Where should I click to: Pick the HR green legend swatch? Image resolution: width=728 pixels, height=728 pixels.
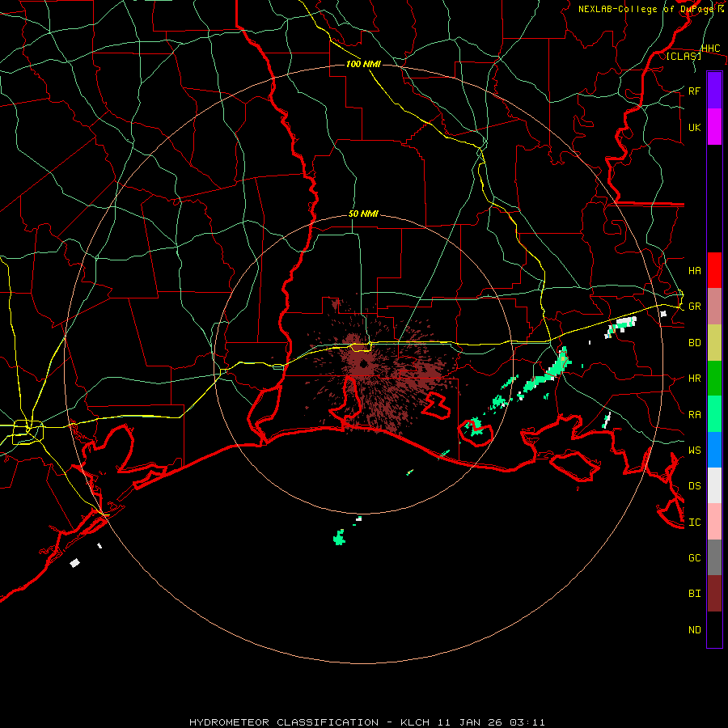[714, 379]
